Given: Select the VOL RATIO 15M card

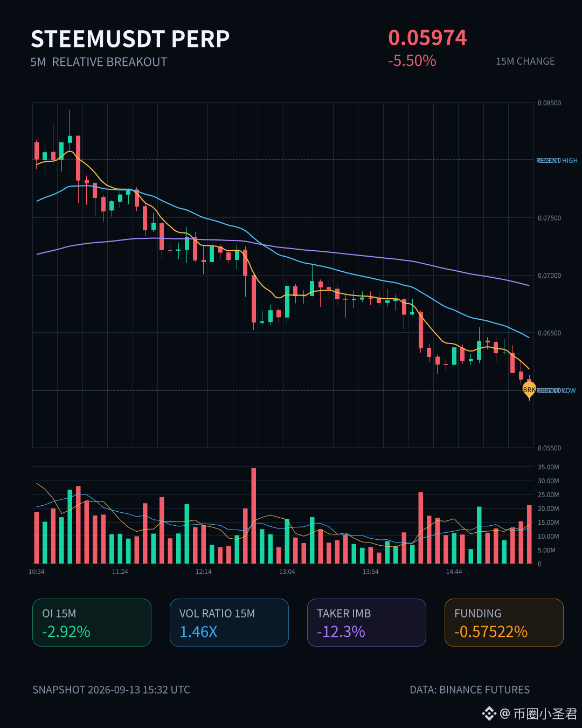Looking at the screenshot, I should point(229,622).
